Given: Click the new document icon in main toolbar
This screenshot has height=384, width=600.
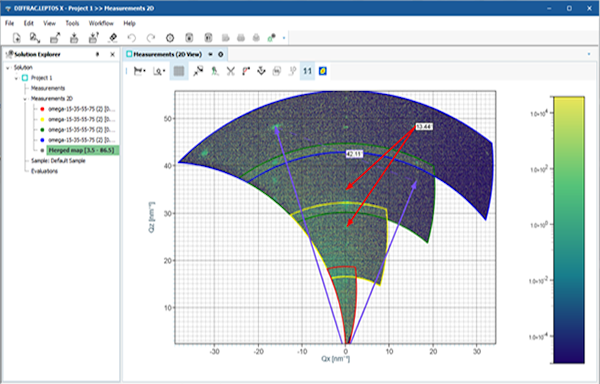Looking at the screenshot, I should pyautogui.click(x=16, y=37).
